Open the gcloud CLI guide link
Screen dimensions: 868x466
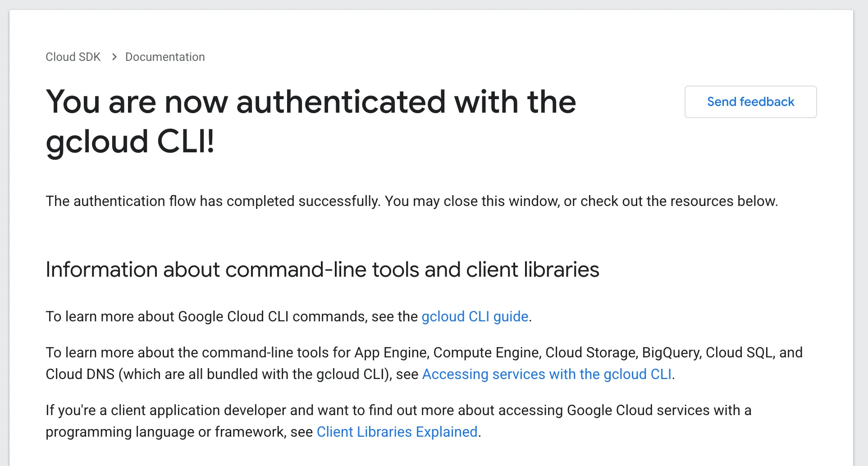coord(475,316)
